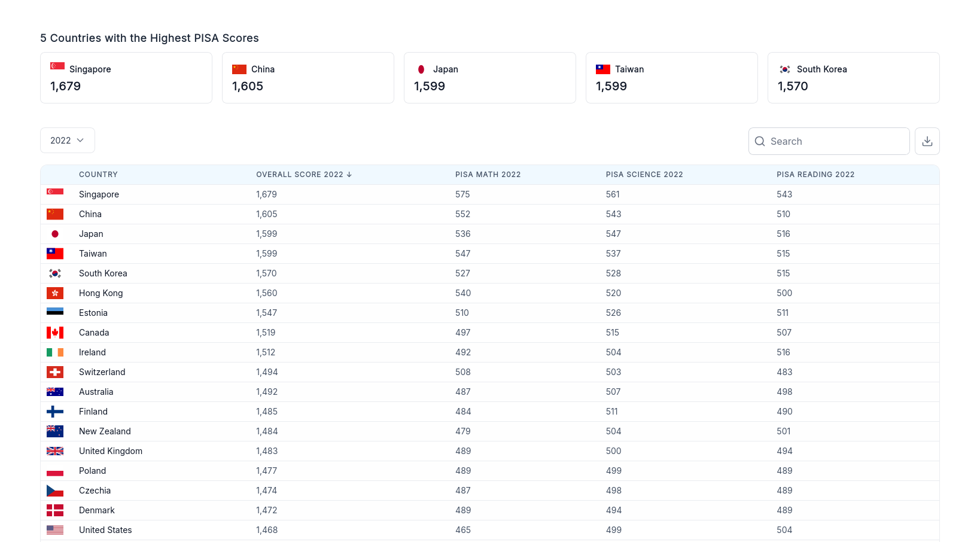Click the Poland flag icon
Image resolution: width=980 pixels, height=542 pixels.
click(x=55, y=471)
